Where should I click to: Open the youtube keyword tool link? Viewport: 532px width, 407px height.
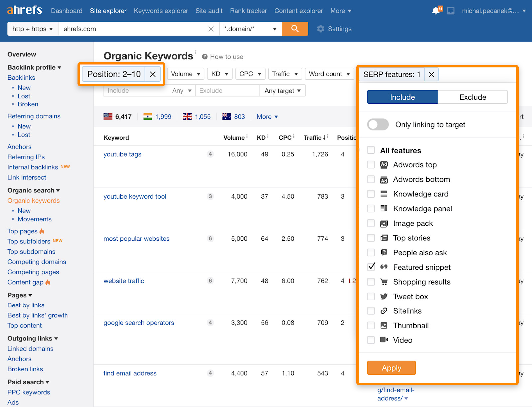click(x=135, y=196)
